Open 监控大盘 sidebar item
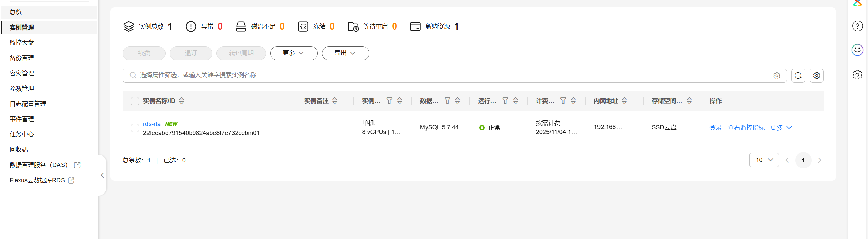Image resolution: width=868 pixels, height=239 pixels. pyautogui.click(x=22, y=42)
